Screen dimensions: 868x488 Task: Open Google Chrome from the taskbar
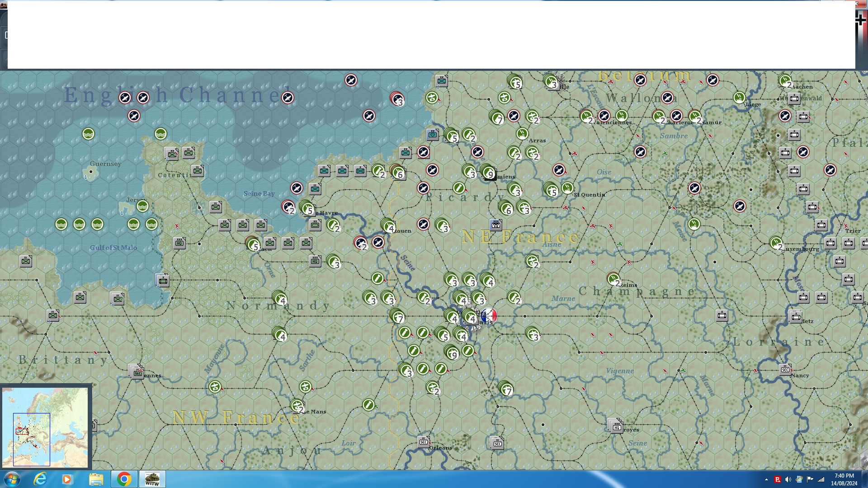click(x=124, y=479)
